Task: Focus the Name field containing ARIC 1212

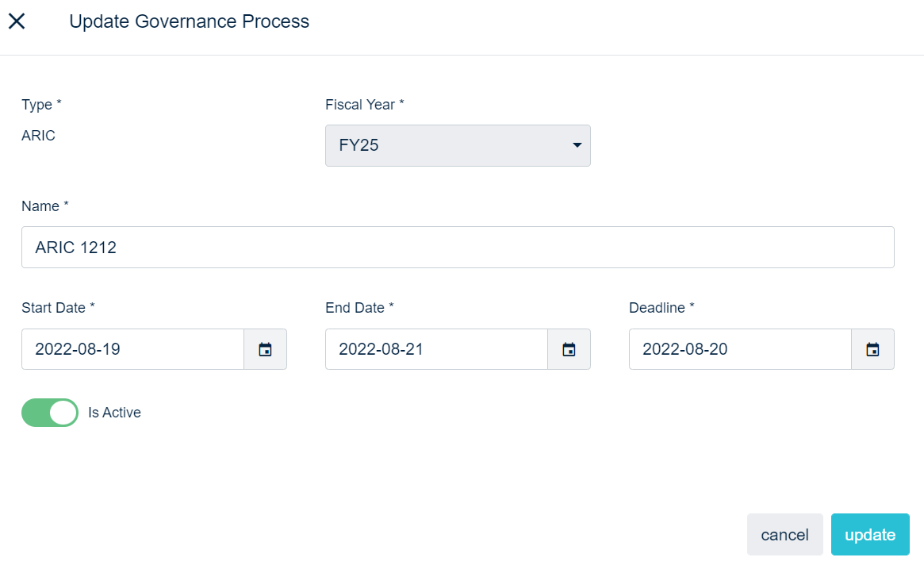Action: coord(458,248)
